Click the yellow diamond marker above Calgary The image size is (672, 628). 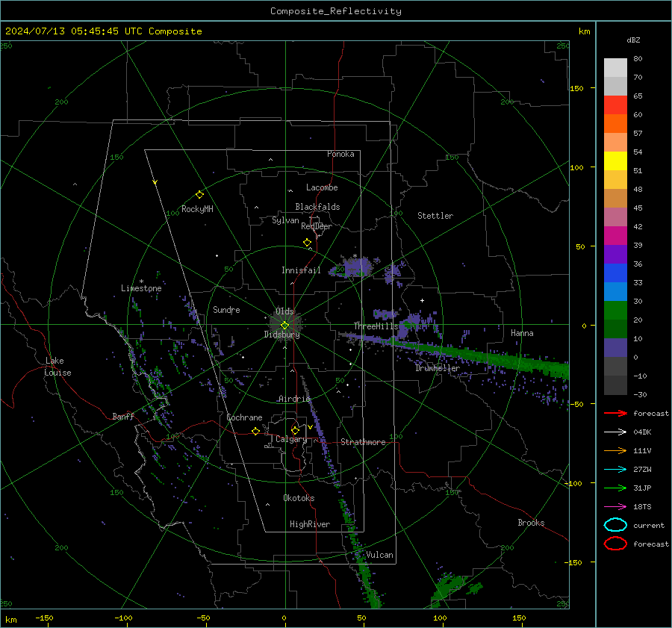coord(295,430)
